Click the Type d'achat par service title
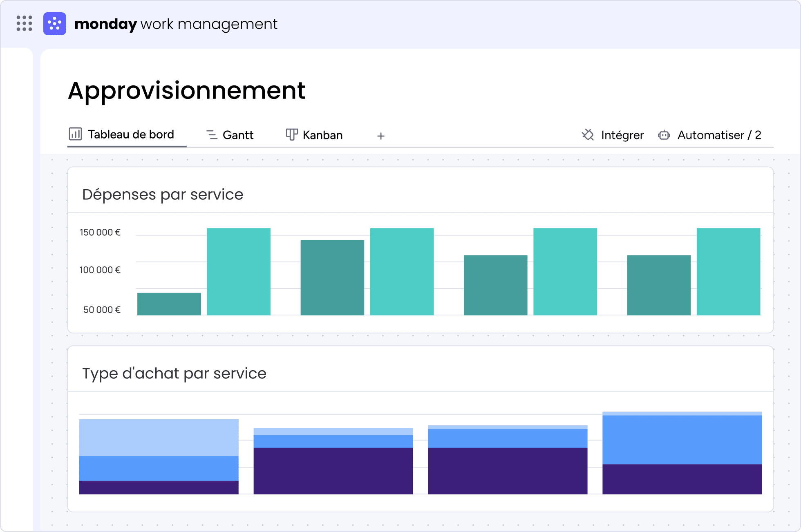Image resolution: width=801 pixels, height=532 pixels. click(174, 373)
